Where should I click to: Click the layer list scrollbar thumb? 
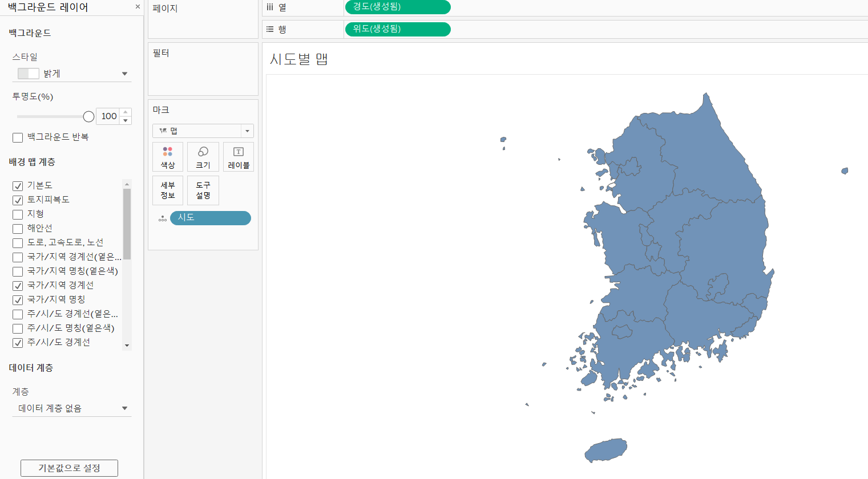click(127, 224)
